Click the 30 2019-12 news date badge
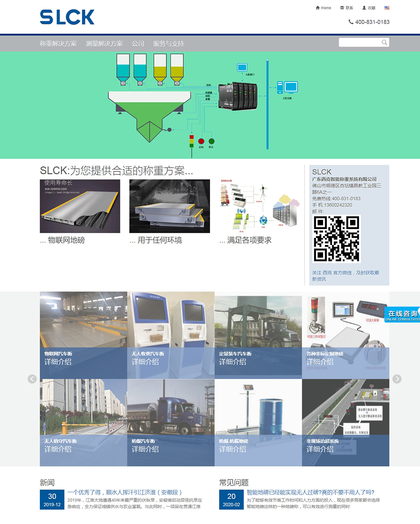 click(52, 500)
